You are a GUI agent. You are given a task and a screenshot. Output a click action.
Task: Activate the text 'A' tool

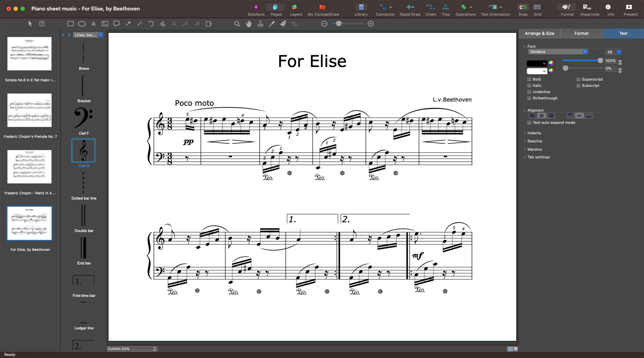93,24
